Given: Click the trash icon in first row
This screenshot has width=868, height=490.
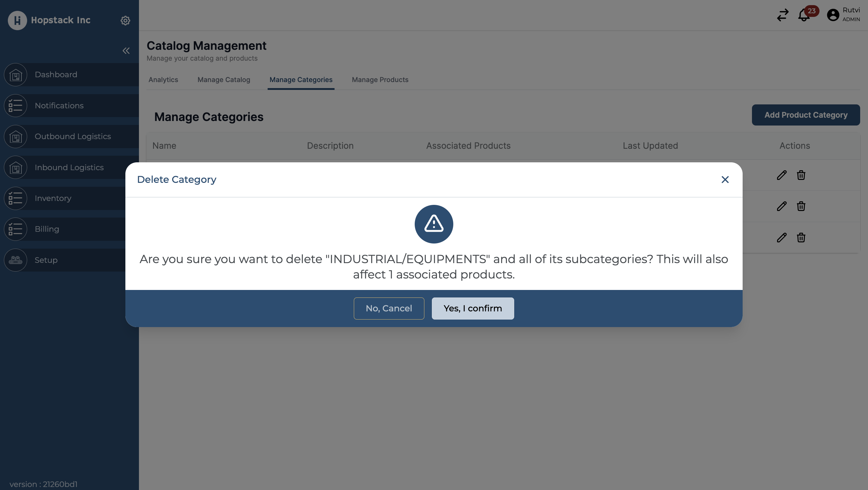Looking at the screenshot, I should [801, 175].
